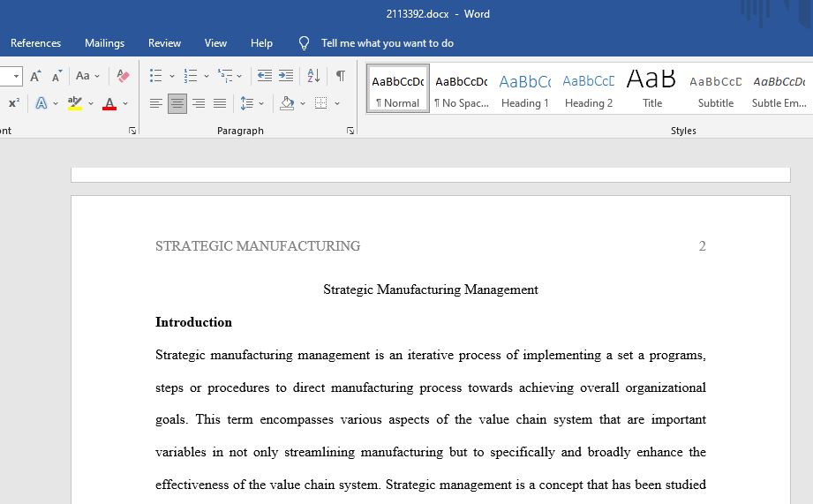The height and width of the screenshot is (504, 813).
Task: Expand line spacing dropdown arrow
Action: click(261, 103)
